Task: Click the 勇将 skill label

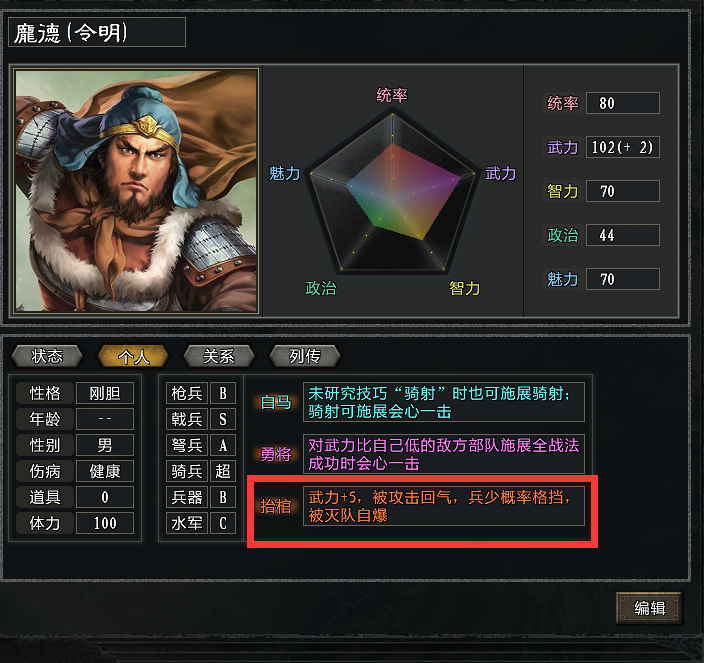Action: (276, 454)
